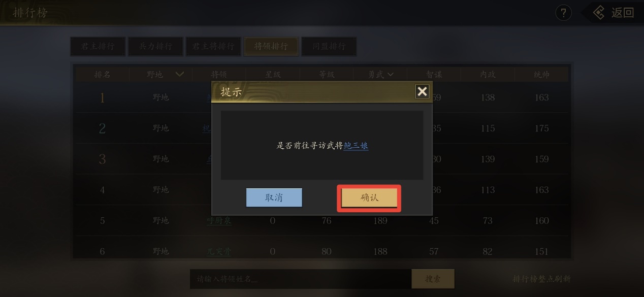Image resolution: width=644 pixels, height=297 pixels.
Task: Click the question mark help icon
Action: point(563,13)
